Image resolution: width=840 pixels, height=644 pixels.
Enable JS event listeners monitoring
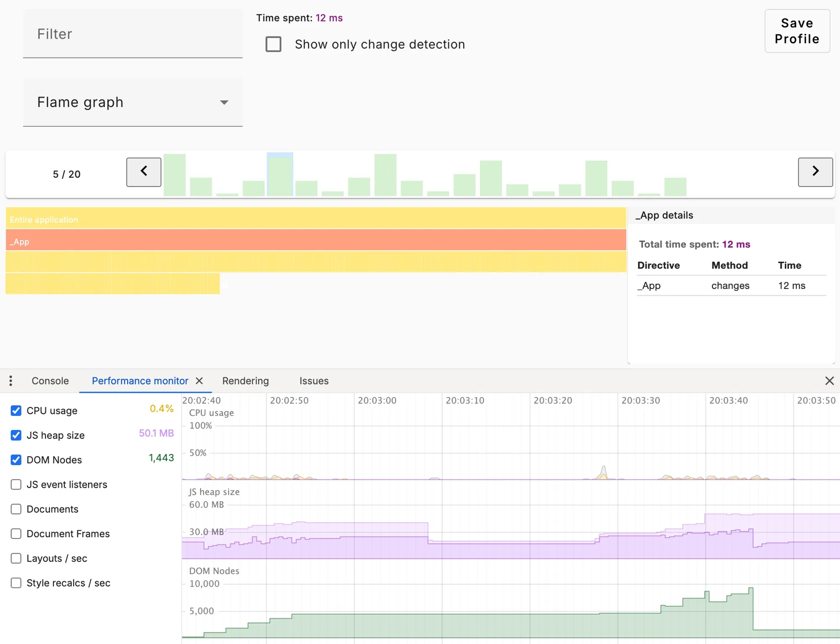16,484
